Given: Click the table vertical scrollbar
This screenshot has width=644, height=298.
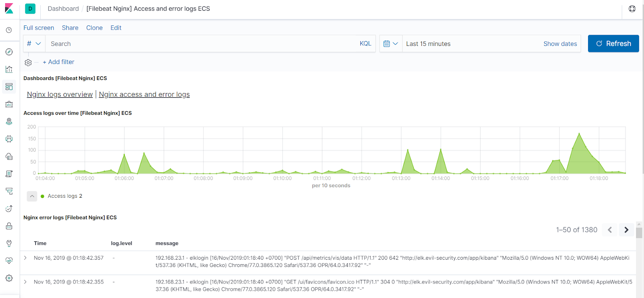Looking at the screenshot, I should pyautogui.click(x=639, y=233).
